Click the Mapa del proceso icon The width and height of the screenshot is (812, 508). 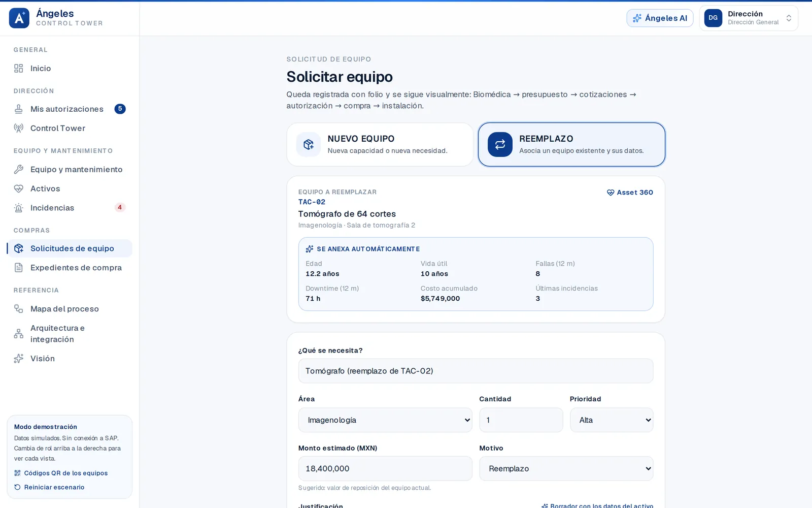pos(19,309)
